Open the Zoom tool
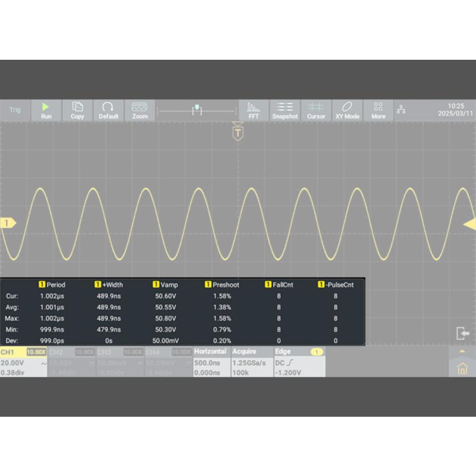Image resolution: width=476 pixels, height=476 pixels. point(140,111)
